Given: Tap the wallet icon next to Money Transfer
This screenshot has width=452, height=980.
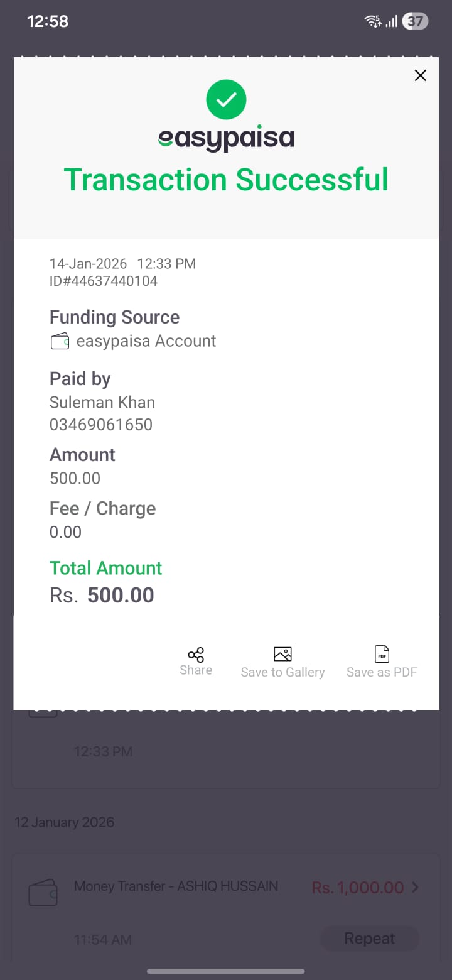Looking at the screenshot, I should [43, 892].
